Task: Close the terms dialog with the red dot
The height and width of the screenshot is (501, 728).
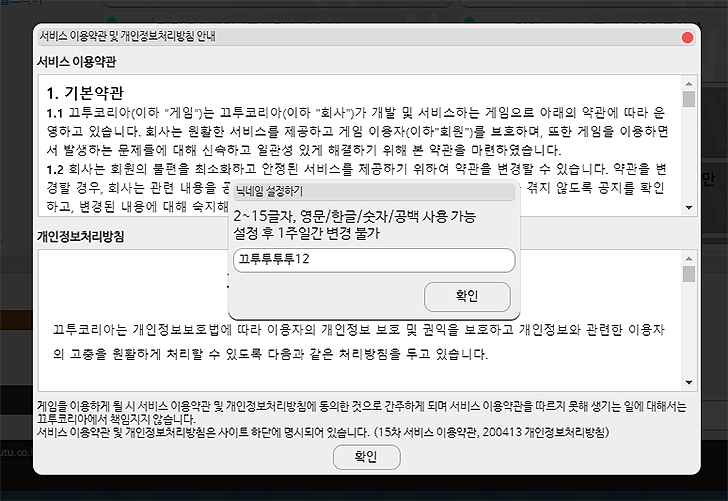Action: coord(687,38)
